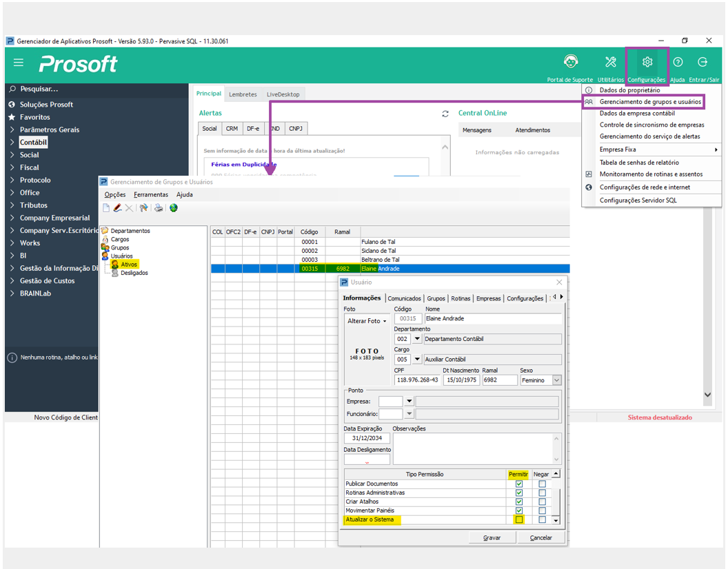This screenshot has height=569, width=728.
Task: Switch to the Lembretes tab
Action: click(x=243, y=94)
